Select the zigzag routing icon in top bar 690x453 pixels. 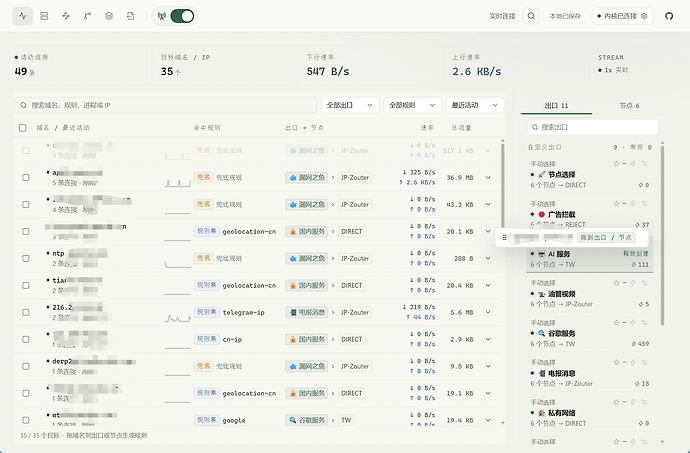[x=66, y=16]
